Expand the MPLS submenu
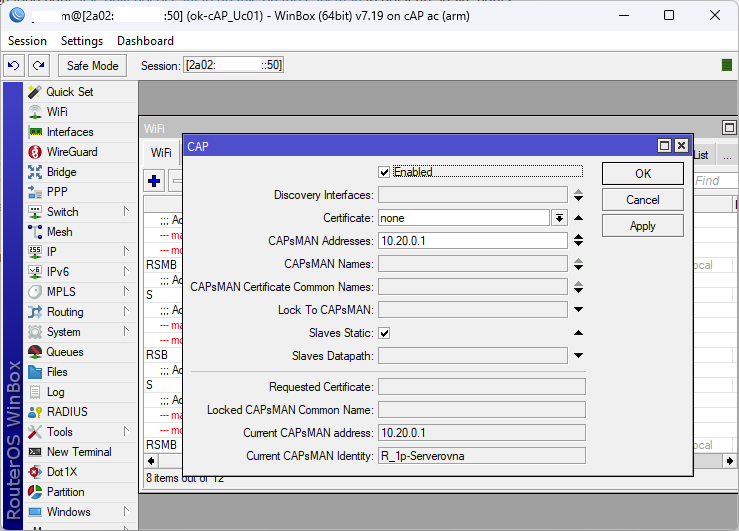Screen dimensions: 739x531 click(x=126, y=292)
